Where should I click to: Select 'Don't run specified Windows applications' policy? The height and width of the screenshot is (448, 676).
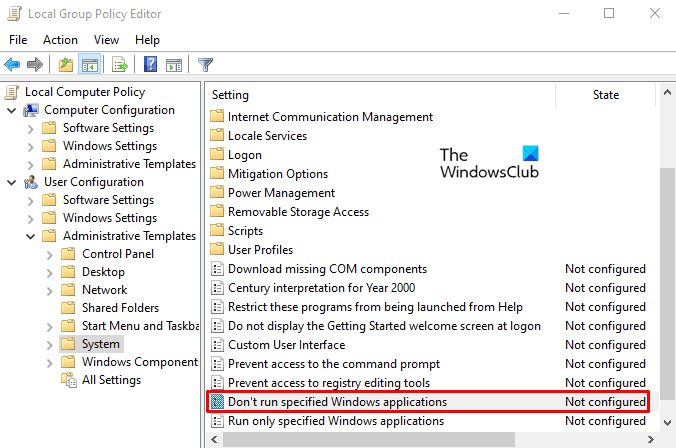tap(337, 402)
